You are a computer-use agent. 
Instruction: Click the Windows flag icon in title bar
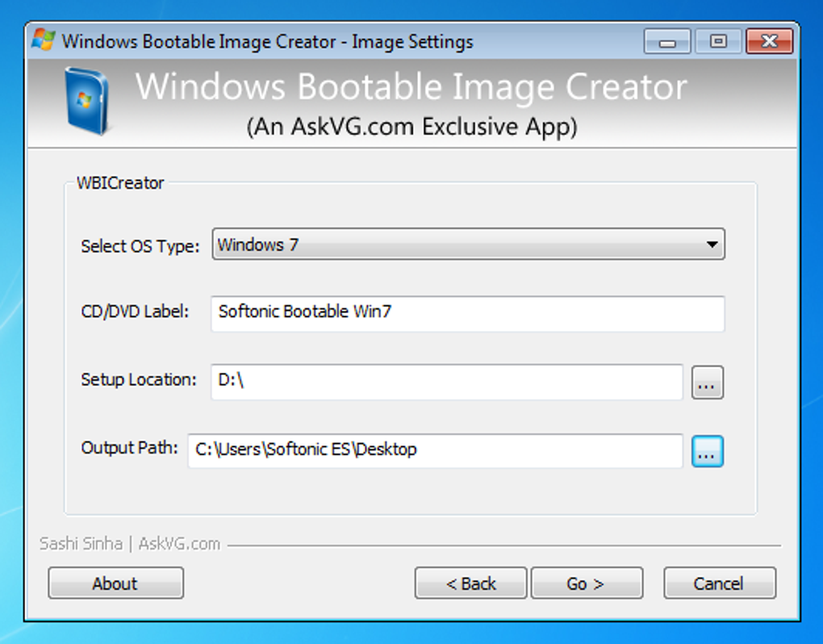[x=43, y=40]
